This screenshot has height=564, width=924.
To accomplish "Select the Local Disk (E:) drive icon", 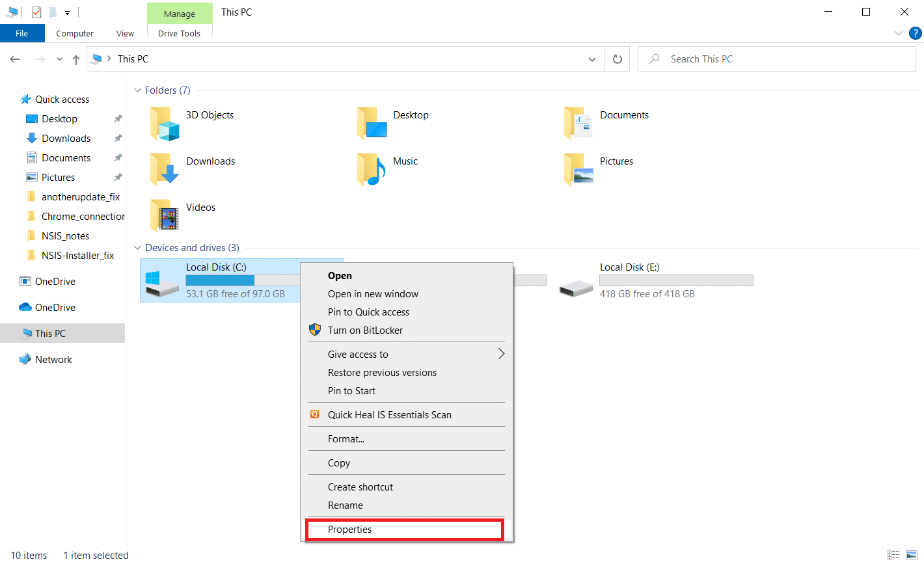I will 576,288.
